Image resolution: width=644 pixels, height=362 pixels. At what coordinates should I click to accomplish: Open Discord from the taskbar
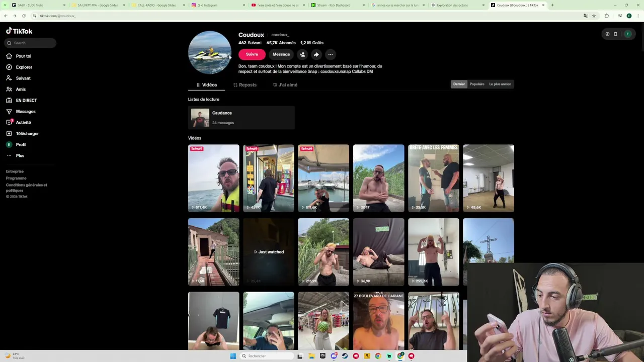click(x=334, y=356)
